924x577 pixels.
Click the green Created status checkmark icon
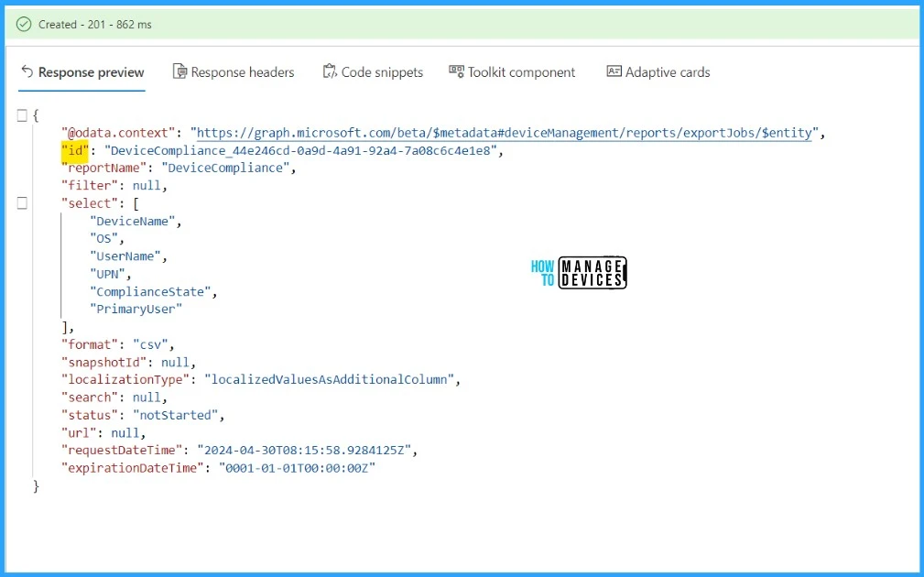pyautogui.click(x=24, y=24)
